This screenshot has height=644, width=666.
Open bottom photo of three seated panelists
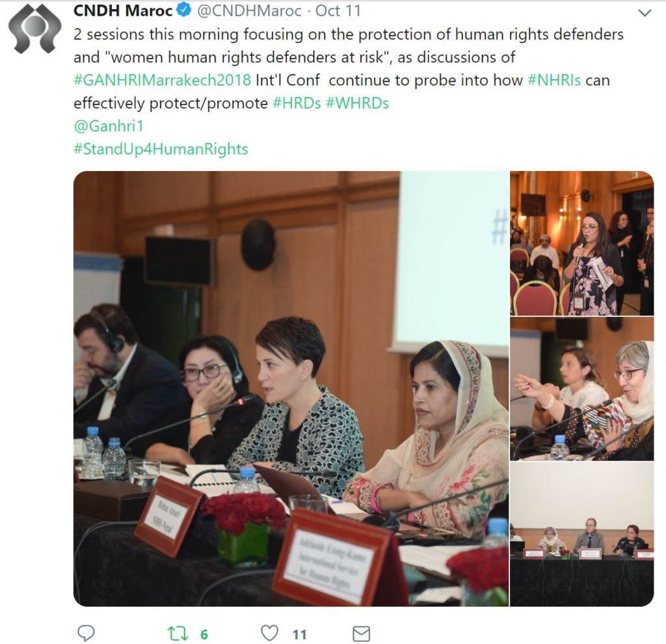point(582,534)
